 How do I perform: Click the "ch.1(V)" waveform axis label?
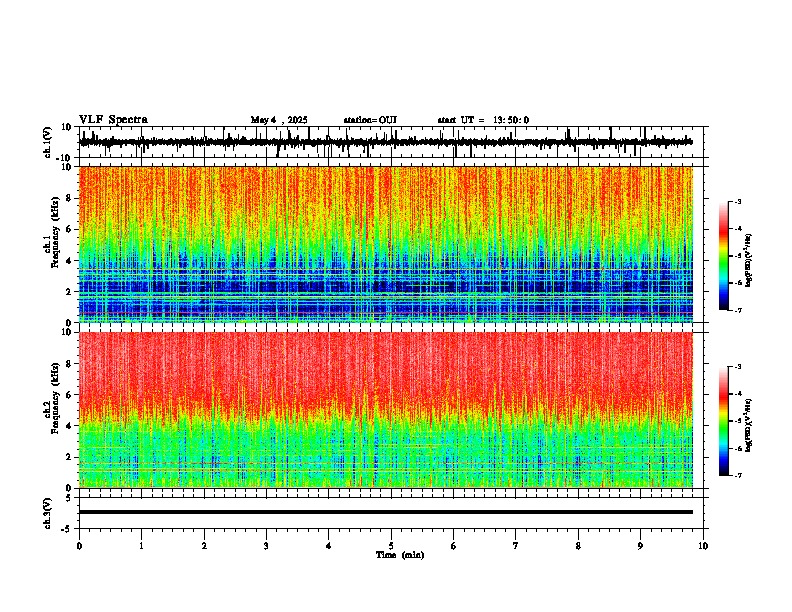[x=48, y=142]
